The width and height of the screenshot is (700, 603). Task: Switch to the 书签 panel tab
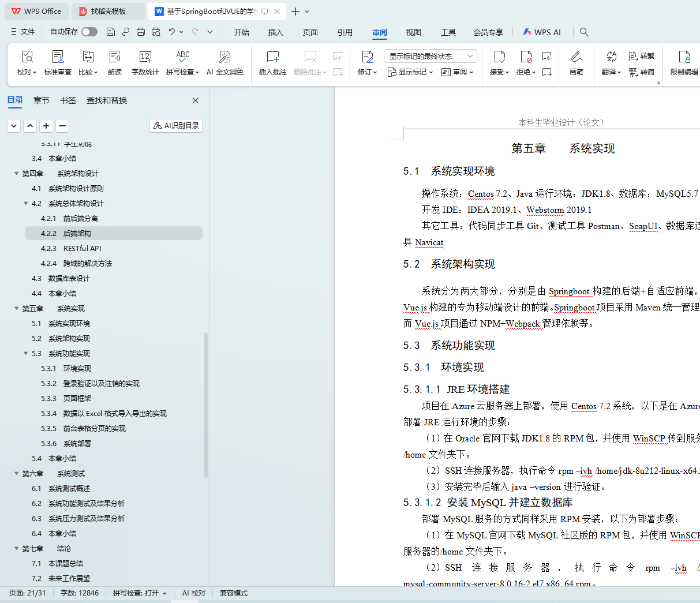pos(68,100)
